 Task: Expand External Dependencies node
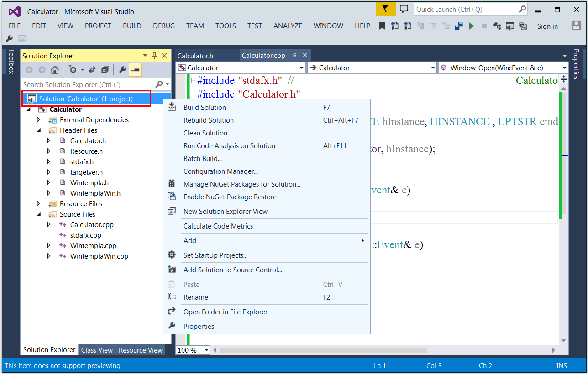(x=39, y=120)
